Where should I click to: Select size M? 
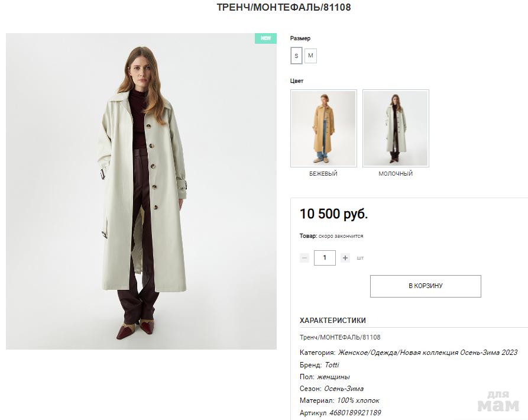pos(310,56)
